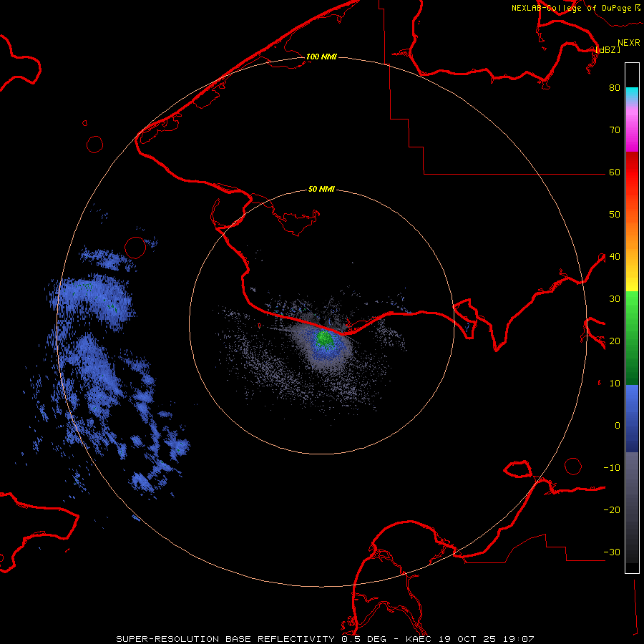This screenshot has height=644, width=644.
Task: Click the 50 value on the dBZ scale
Action: coord(615,215)
